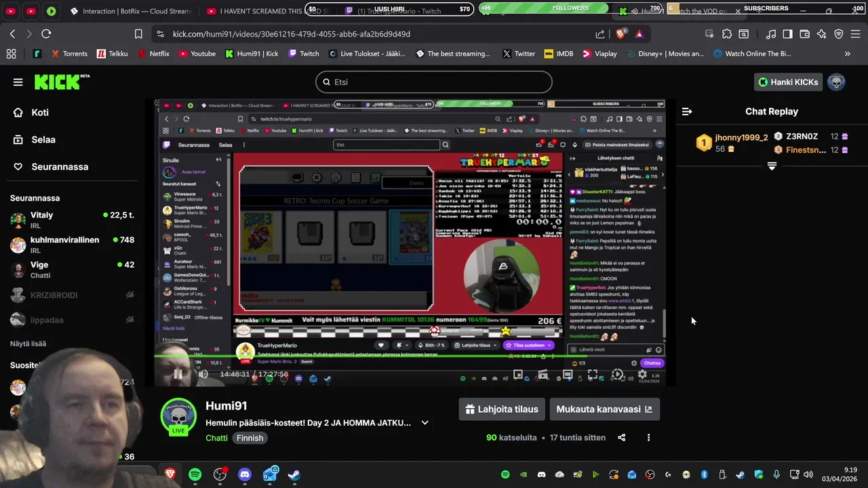Viewport: 868px width, 488px height.
Task: Mute the video player volume
Action: click(x=202, y=374)
